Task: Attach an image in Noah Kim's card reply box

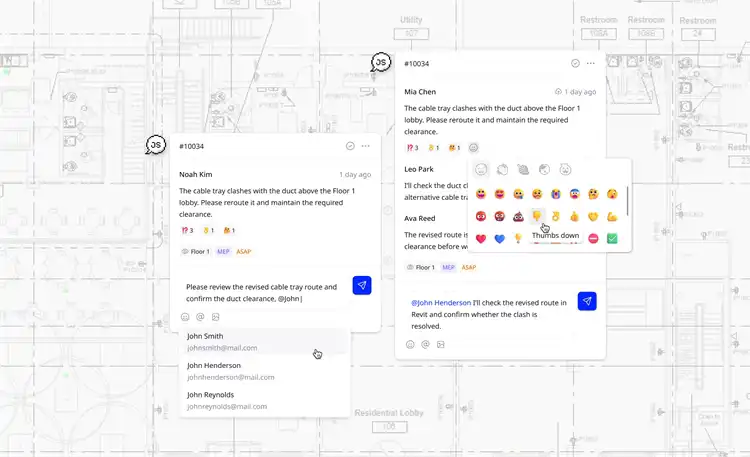Action: pos(216,317)
